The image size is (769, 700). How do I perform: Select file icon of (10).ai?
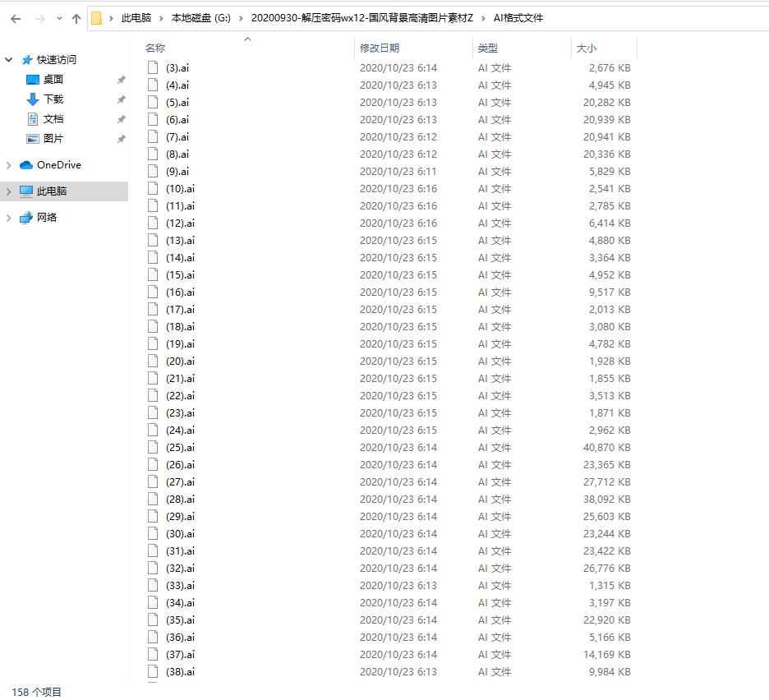point(153,188)
